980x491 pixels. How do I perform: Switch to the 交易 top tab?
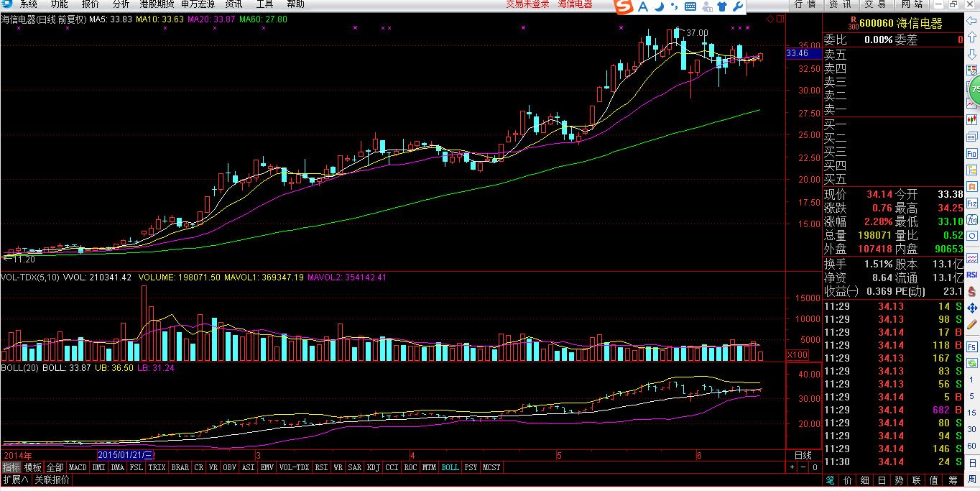(x=875, y=4)
